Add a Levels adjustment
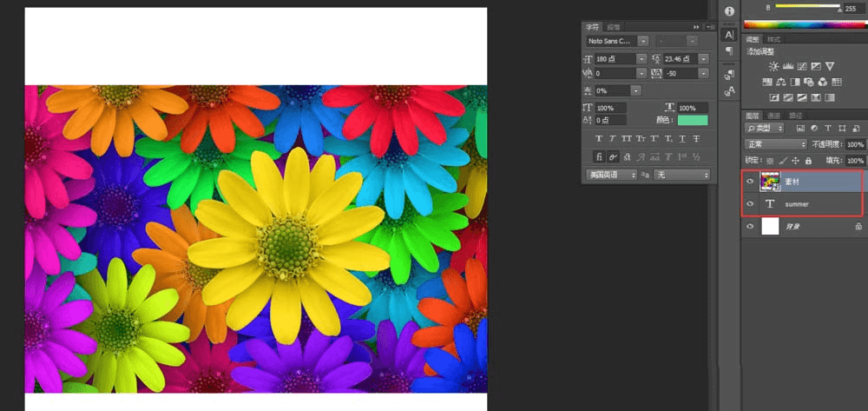 coord(788,66)
